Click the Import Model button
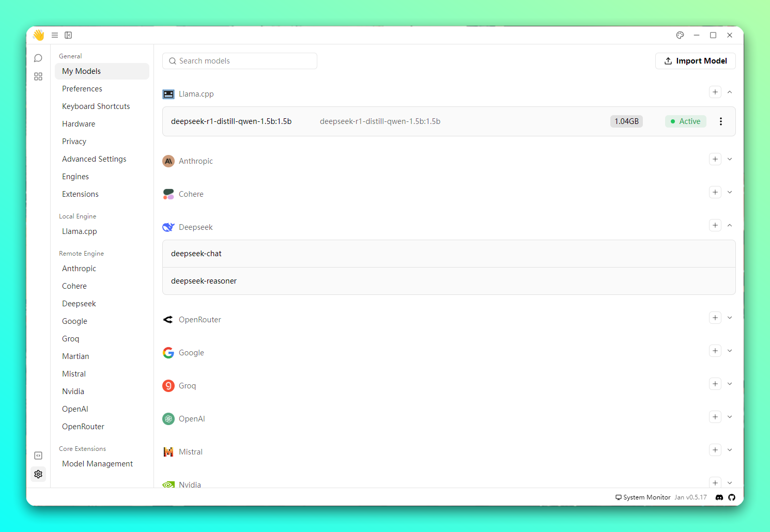Viewport: 770px width, 532px height. (x=696, y=61)
